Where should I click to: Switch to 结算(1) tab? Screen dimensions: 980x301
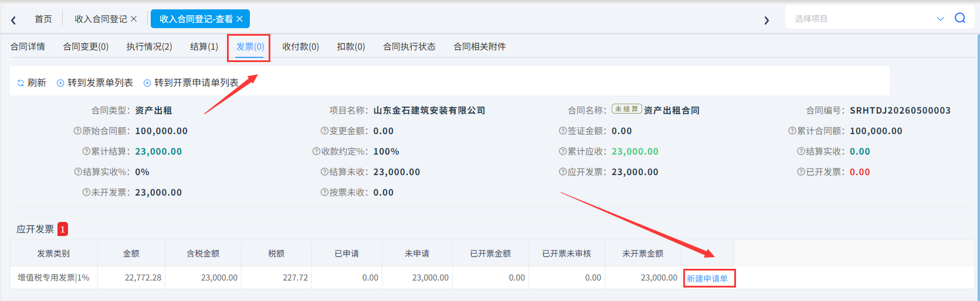pos(204,47)
